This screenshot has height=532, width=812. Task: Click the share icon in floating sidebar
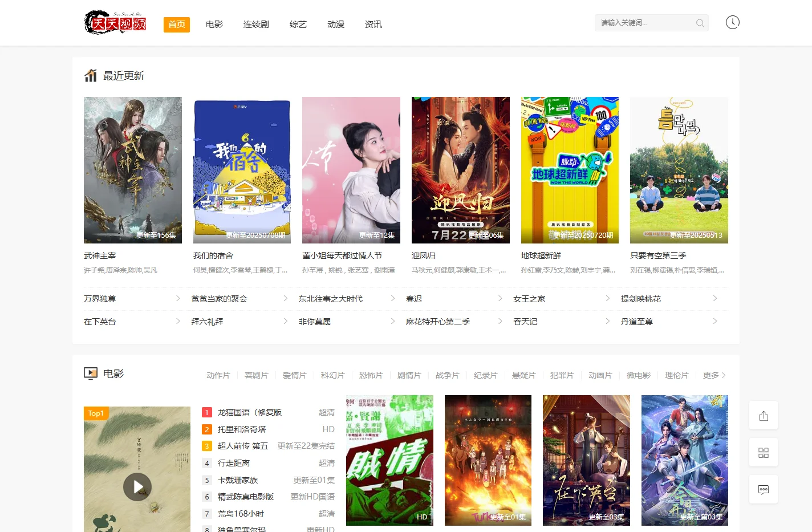764,416
